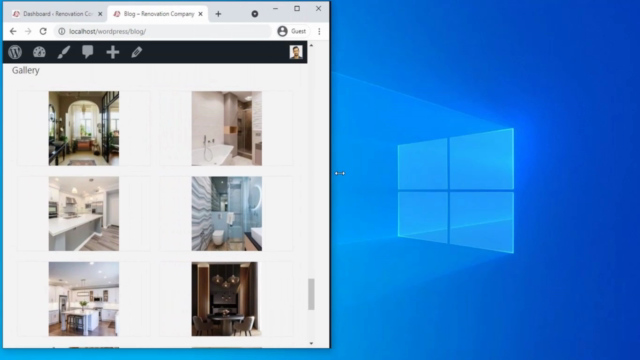Open the Guest profile button
Screen dimensions: 640x360
coord(292,31)
